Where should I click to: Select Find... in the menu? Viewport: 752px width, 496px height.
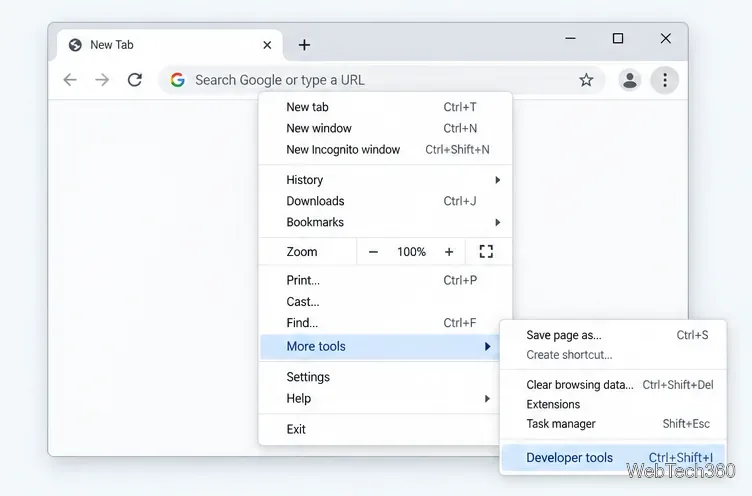386,323
